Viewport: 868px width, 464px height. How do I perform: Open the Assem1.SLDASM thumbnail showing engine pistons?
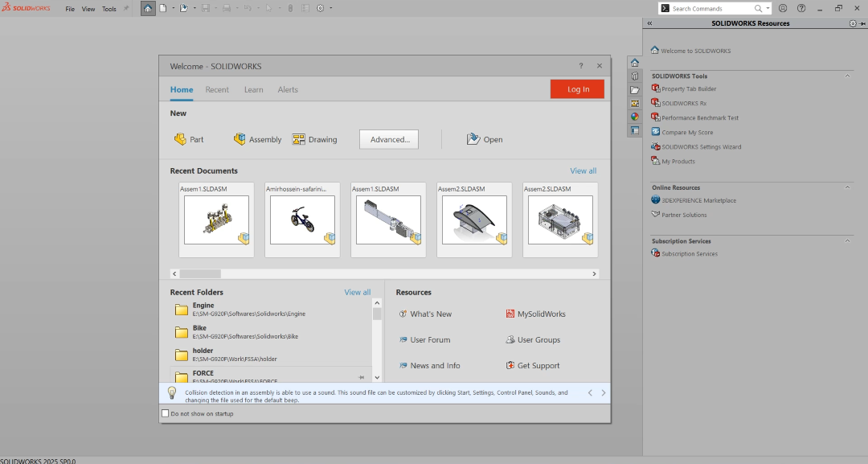click(x=216, y=220)
